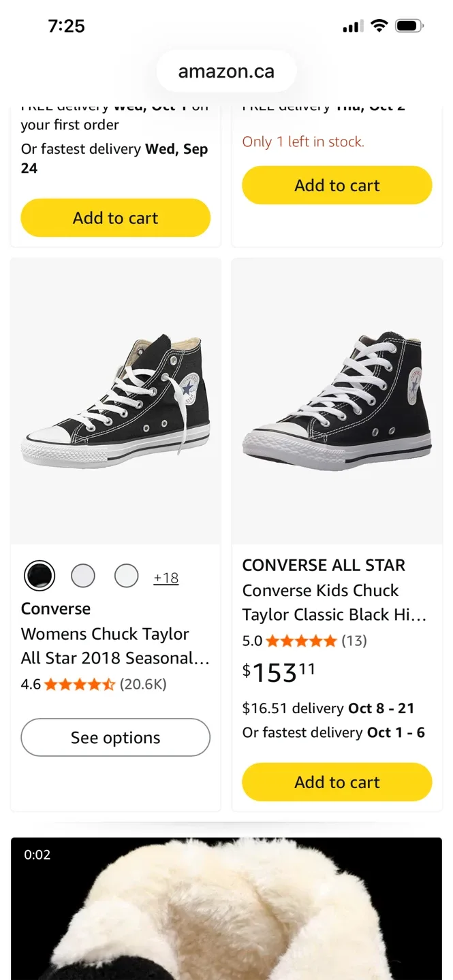453x980 pixels.
Task: Tap the battery indicator in the status bar
Action: pyautogui.click(x=409, y=25)
